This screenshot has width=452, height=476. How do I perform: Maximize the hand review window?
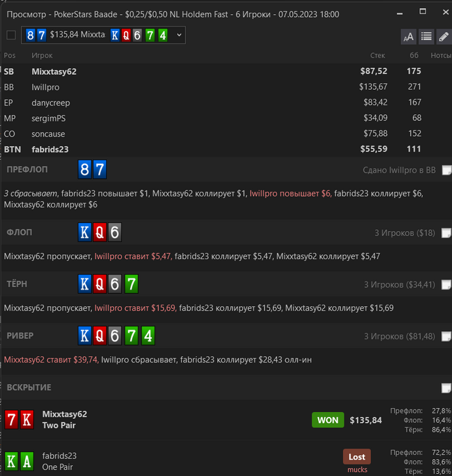coord(423,12)
